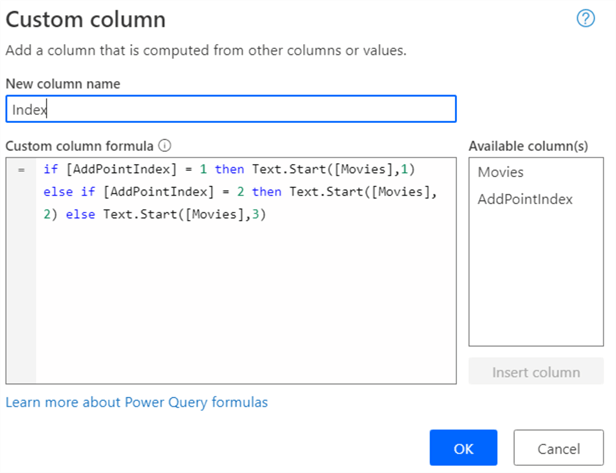Dismiss the dialog with Cancel
The height and width of the screenshot is (473, 616).
tap(559, 449)
